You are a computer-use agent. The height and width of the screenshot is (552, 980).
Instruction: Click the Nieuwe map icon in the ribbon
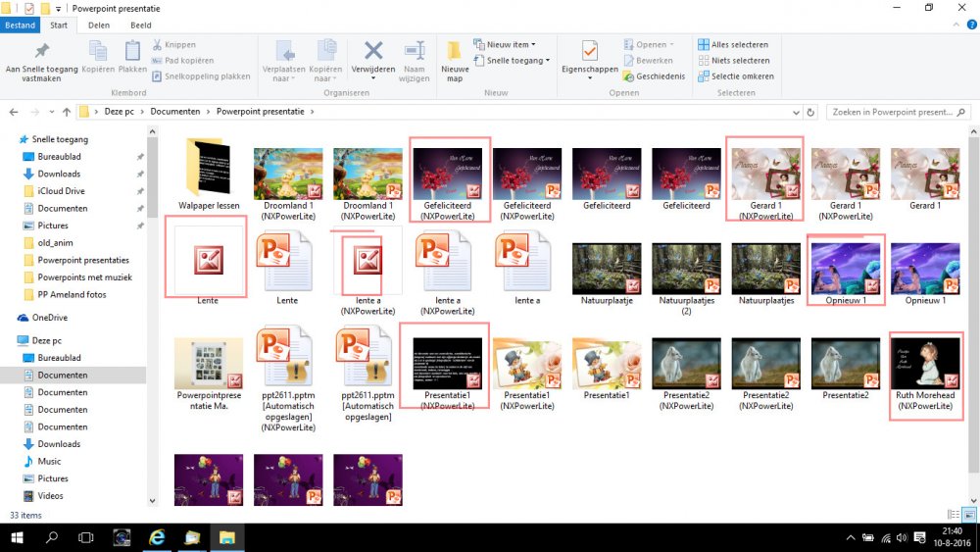[454, 52]
